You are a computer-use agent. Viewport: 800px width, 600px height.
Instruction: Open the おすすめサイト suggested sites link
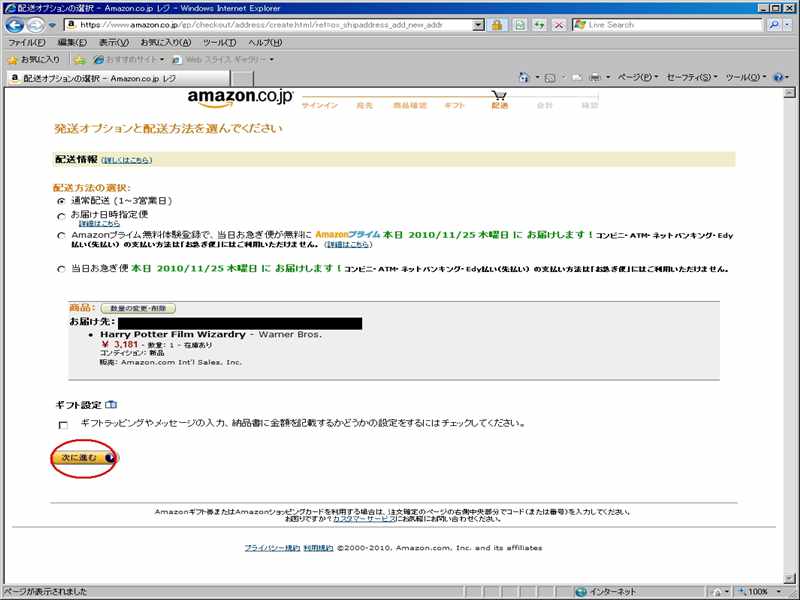pyautogui.click(x=129, y=60)
